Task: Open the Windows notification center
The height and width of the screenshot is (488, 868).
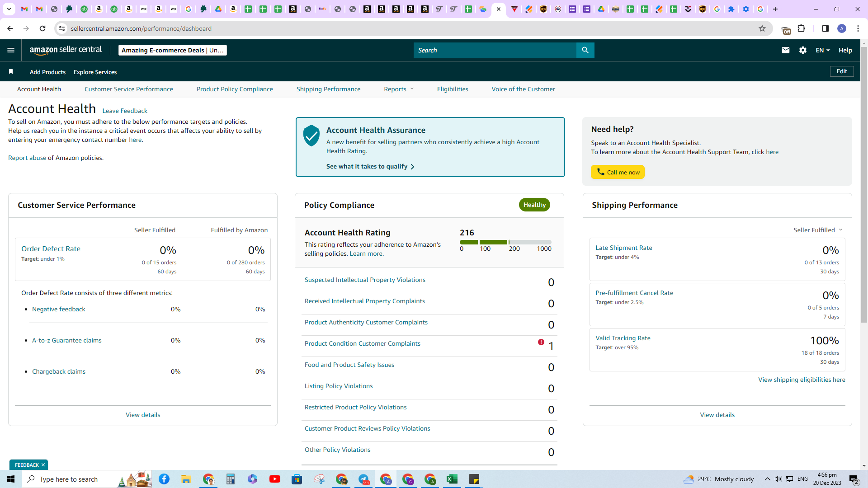Action: coord(854,479)
